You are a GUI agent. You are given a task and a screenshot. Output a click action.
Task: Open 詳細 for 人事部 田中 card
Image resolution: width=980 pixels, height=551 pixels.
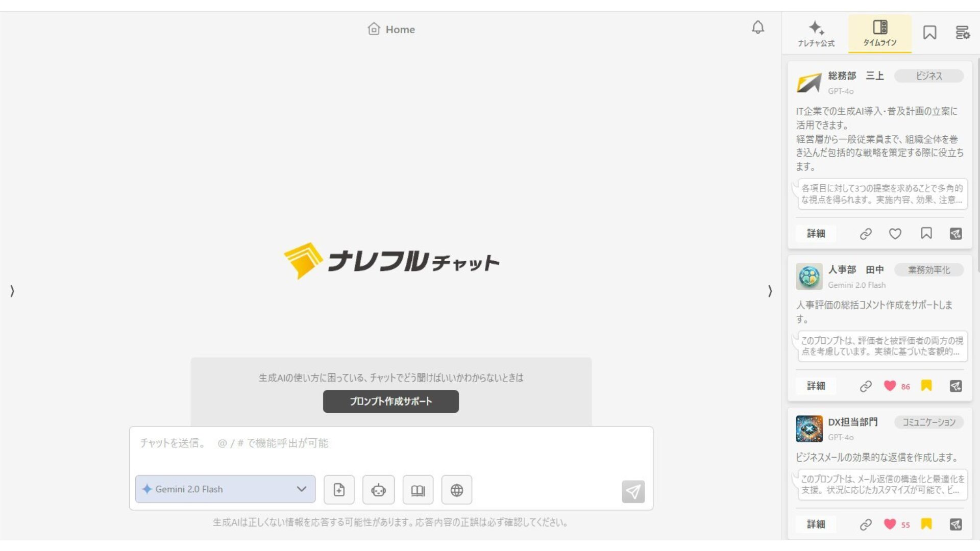816,386
